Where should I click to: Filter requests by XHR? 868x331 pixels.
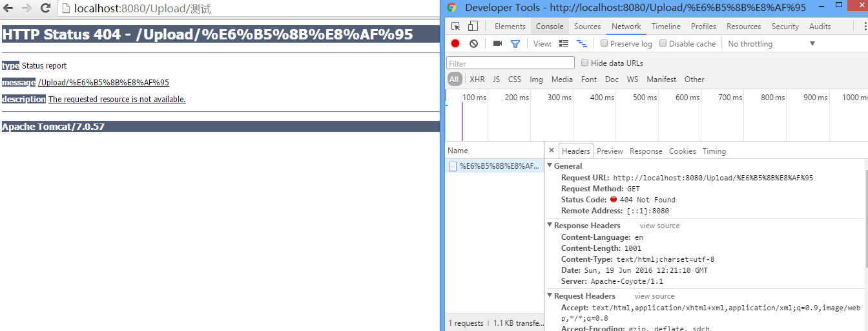tap(477, 79)
